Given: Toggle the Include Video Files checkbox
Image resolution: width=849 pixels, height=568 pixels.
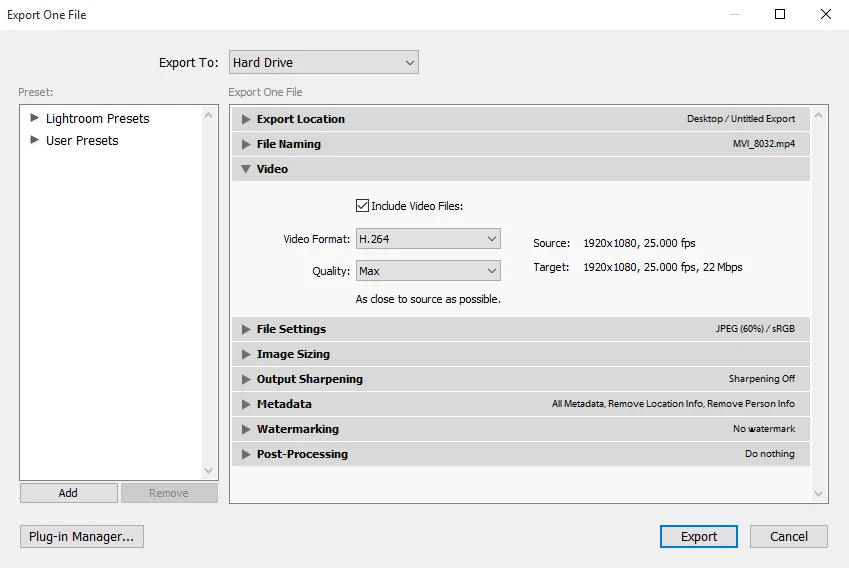Looking at the screenshot, I should coord(362,206).
